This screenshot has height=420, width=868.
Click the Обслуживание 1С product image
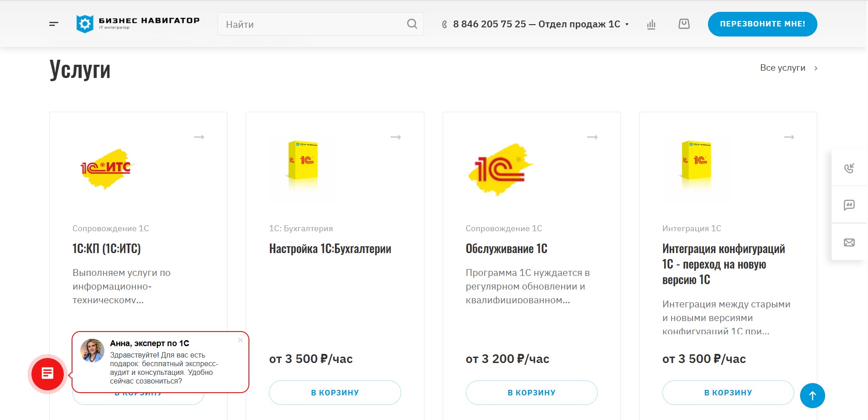[x=501, y=169]
